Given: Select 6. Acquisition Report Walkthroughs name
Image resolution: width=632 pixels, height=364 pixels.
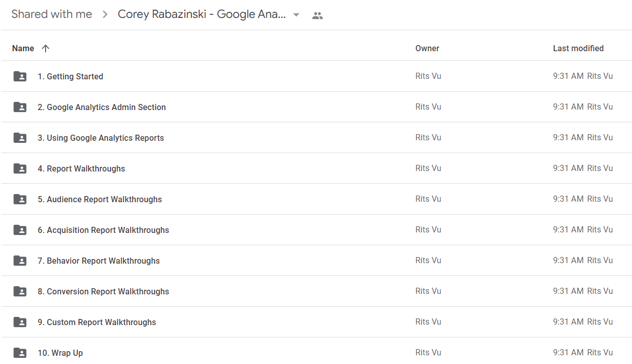Looking at the screenshot, I should (x=103, y=230).
